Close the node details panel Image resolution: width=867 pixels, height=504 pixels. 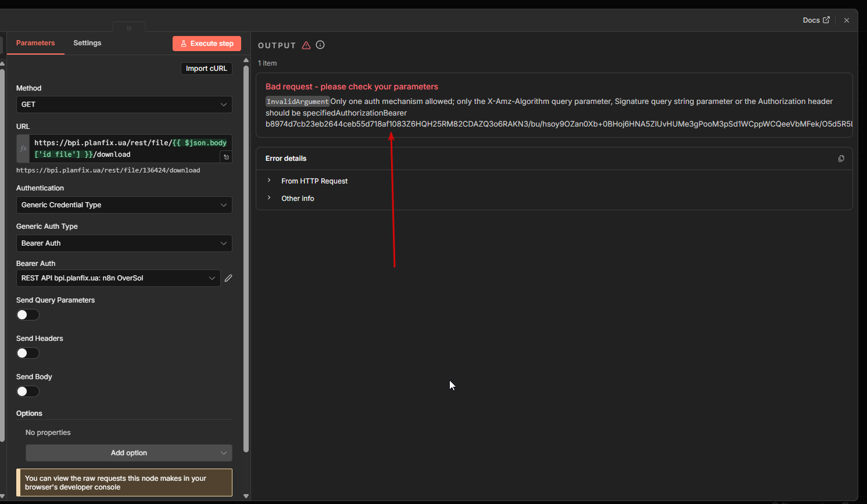point(847,20)
